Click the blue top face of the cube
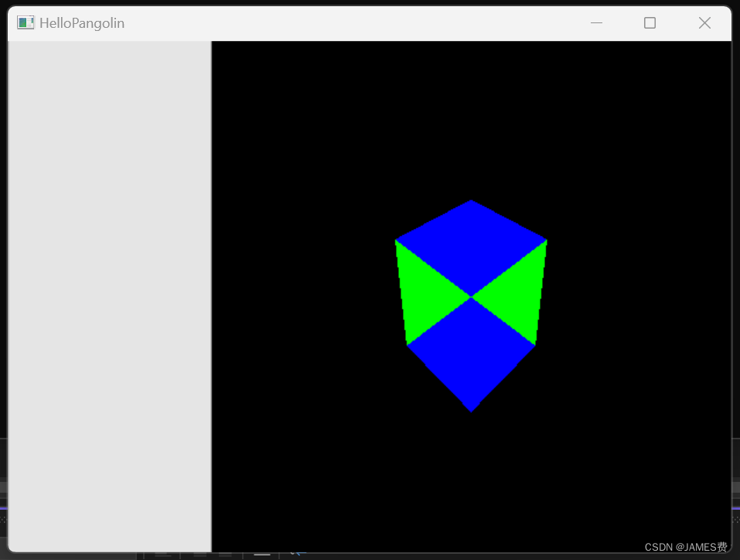Screen dimensions: 740x560 [471, 240]
